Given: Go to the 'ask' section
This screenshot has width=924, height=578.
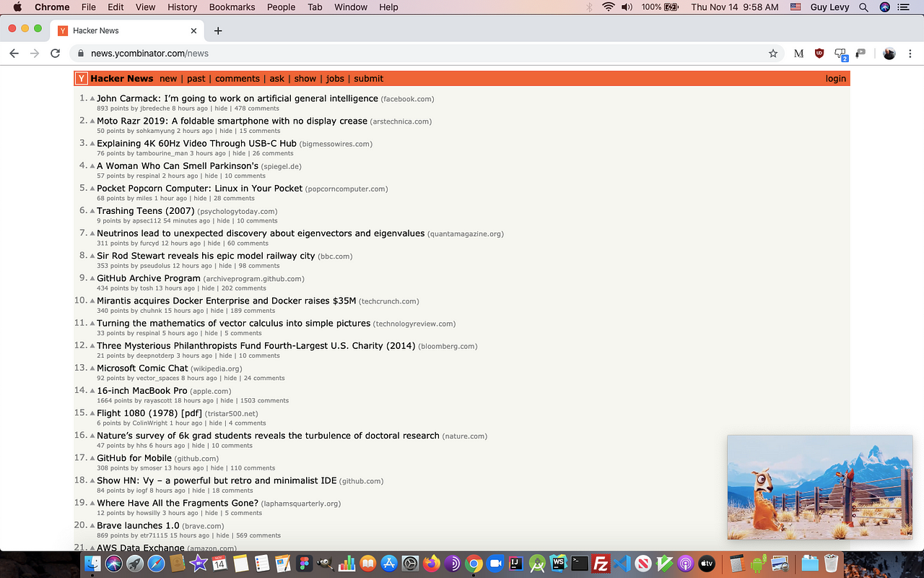Looking at the screenshot, I should coord(277,79).
